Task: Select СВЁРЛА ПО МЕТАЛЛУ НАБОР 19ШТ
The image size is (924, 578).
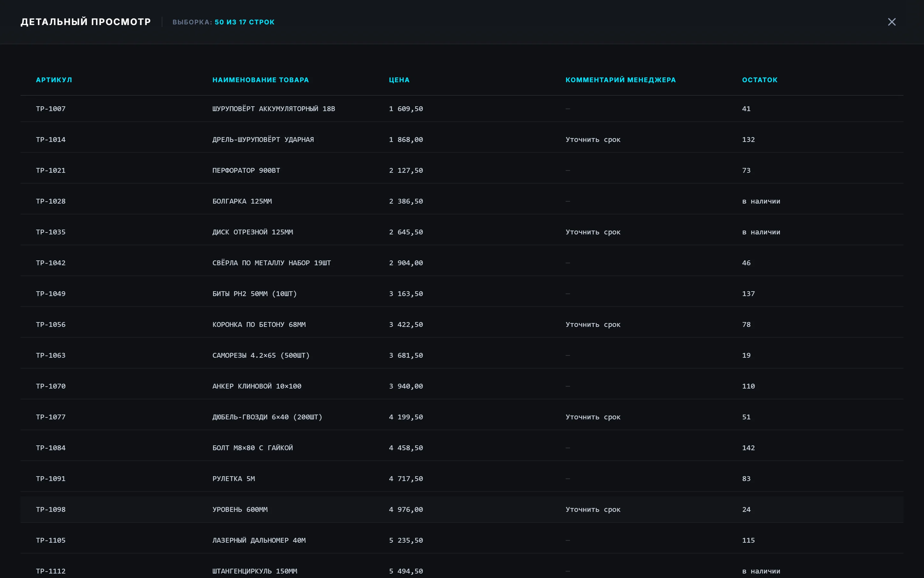Action: tap(271, 263)
